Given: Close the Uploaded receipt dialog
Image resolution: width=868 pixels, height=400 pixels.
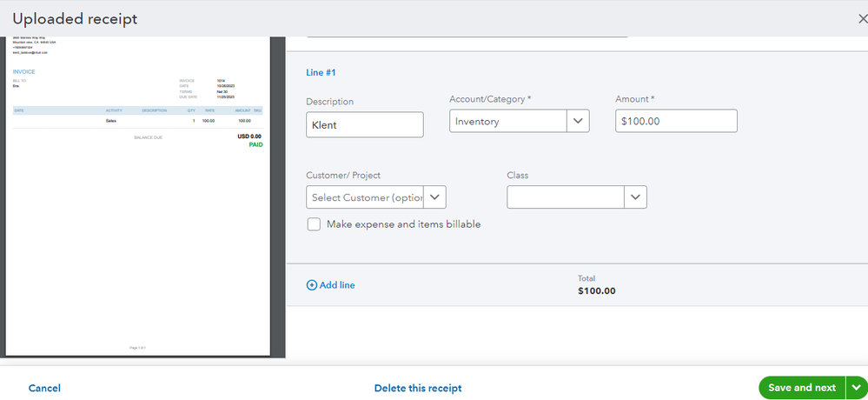Looking at the screenshot, I should [861, 19].
